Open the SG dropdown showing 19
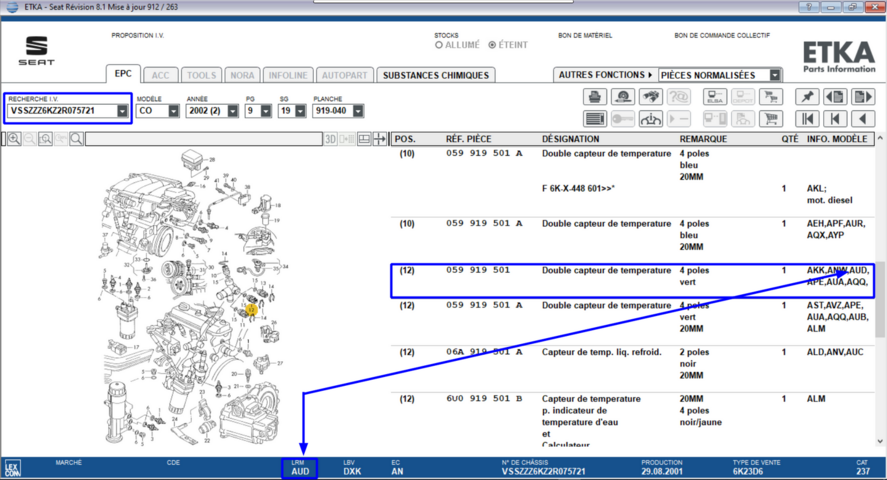Image resolution: width=887 pixels, height=480 pixels. [x=300, y=111]
